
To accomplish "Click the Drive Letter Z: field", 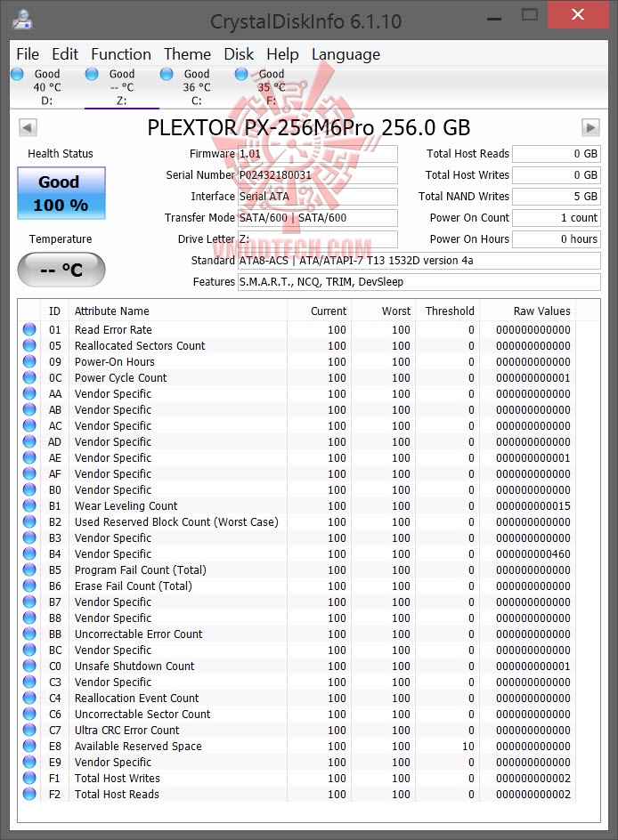I will pyautogui.click(x=317, y=239).
